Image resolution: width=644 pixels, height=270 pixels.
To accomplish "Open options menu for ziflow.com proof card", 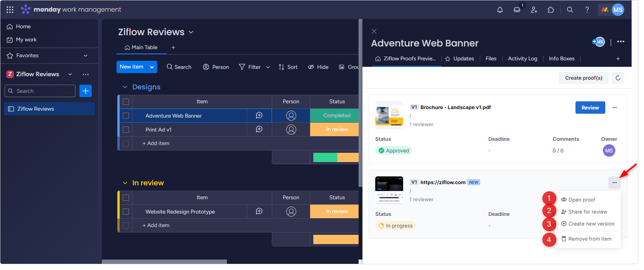I will tap(615, 183).
